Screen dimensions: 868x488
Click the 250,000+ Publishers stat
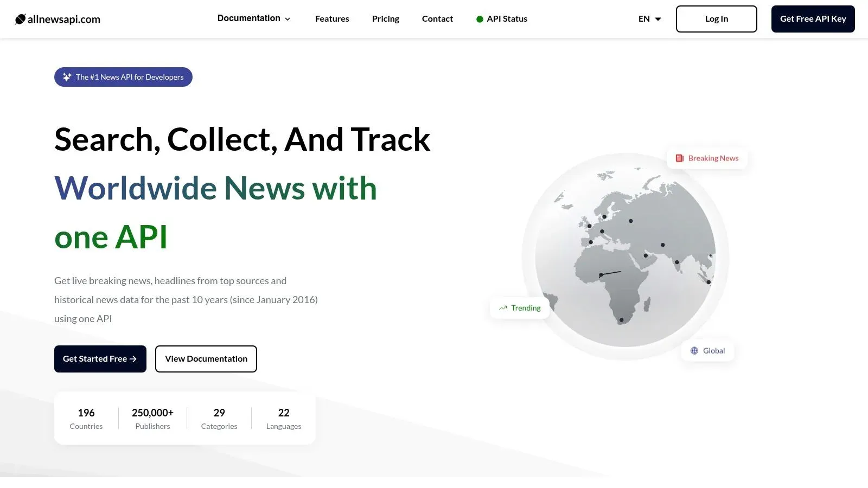[x=152, y=419]
